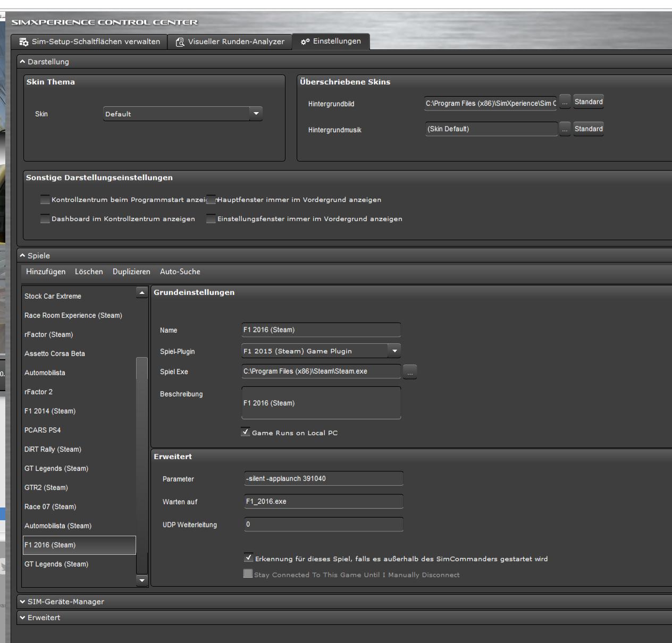Click the Spiel Exe path field
The width and height of the screenshot is (672, 643).
point(321,371)
